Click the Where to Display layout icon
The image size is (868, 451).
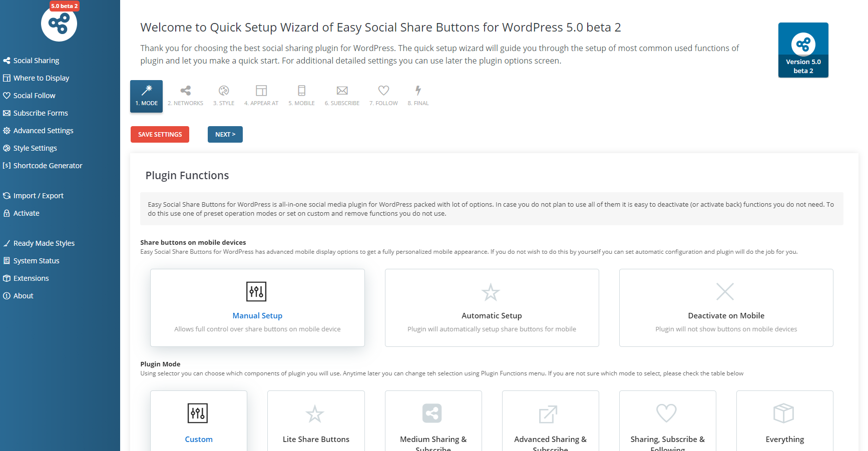pyautogui.click(x=7, y=78)
